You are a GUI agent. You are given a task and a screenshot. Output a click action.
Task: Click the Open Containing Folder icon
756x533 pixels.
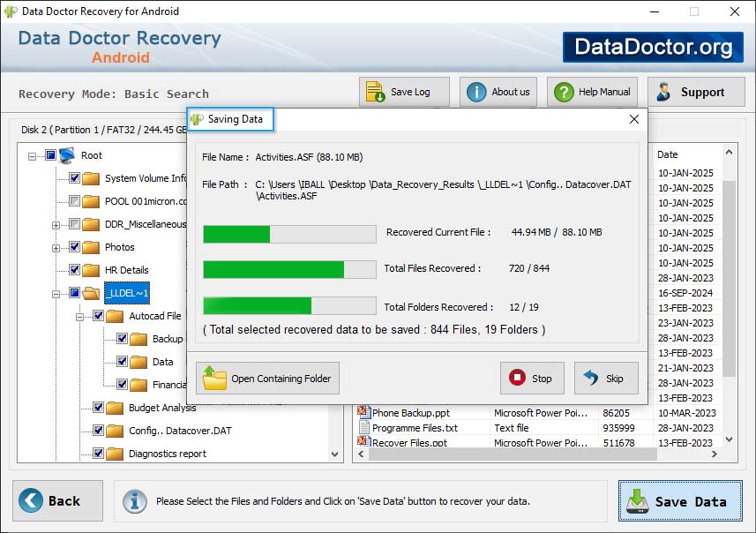[x=214, y=378]
